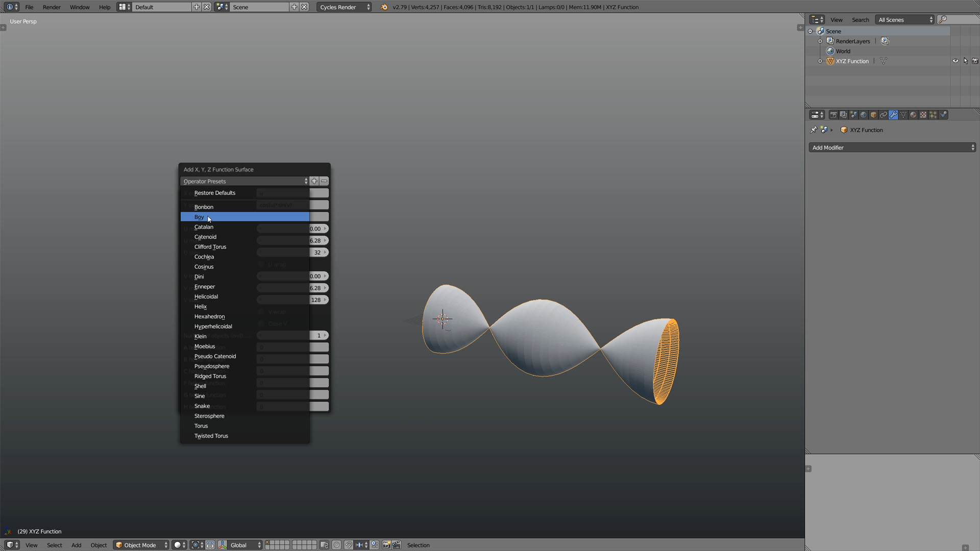Open the Particles properties tab

click(x=933, y=115)
